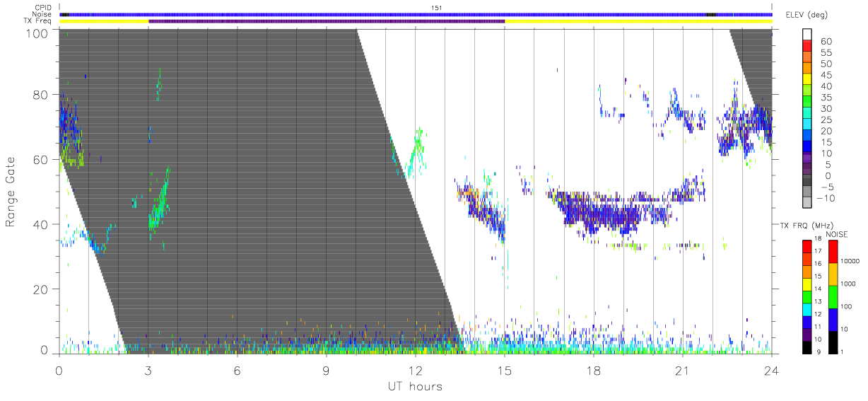Click the "-10" label on the ELEV scale
The image size is (868, 401).
click(x=826, y=199)
